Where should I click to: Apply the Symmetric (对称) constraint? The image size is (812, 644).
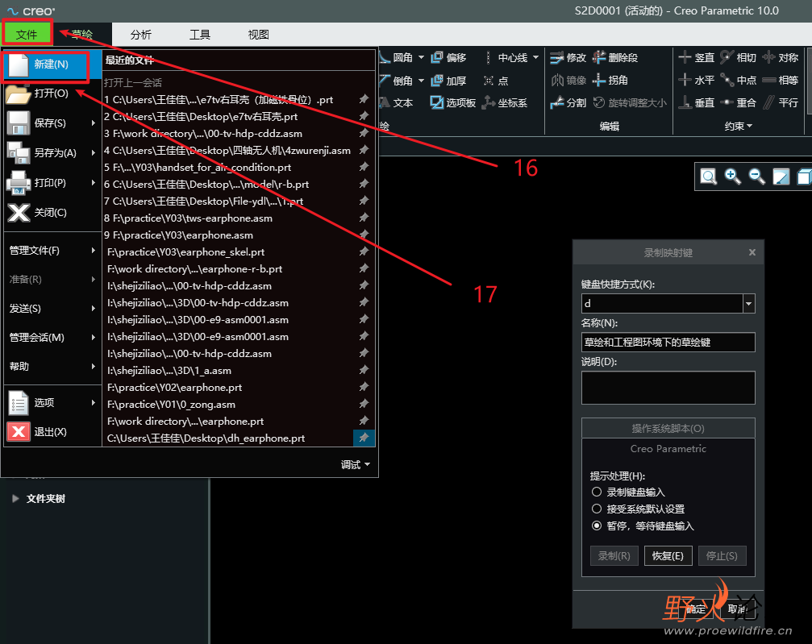point(781,57)
